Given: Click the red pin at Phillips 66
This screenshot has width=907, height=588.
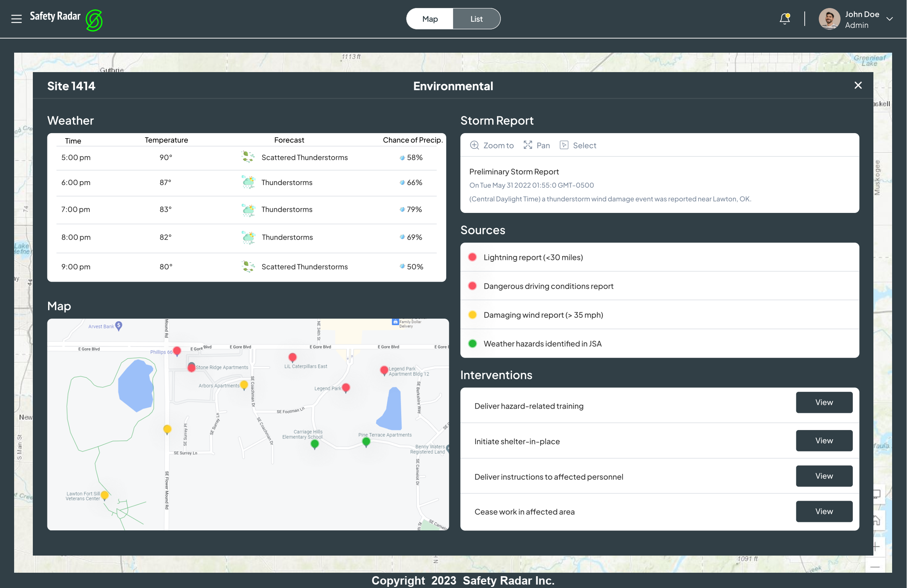Looking at the screenshot, I should tap(177, 350).
